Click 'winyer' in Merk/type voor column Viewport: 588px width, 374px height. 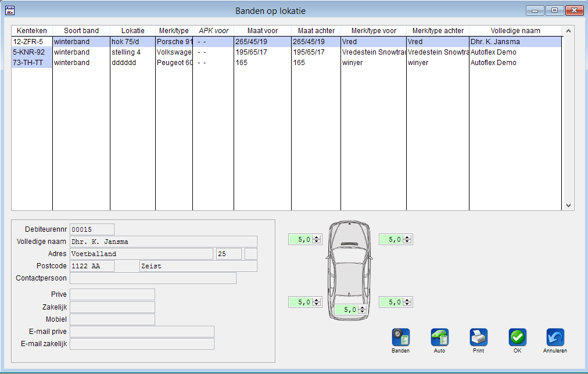tap(374, 63)
